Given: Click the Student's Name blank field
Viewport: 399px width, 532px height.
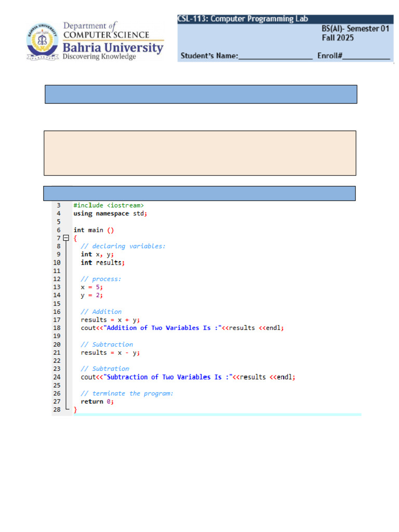Looking at the screenshot, I should point(275,56).
